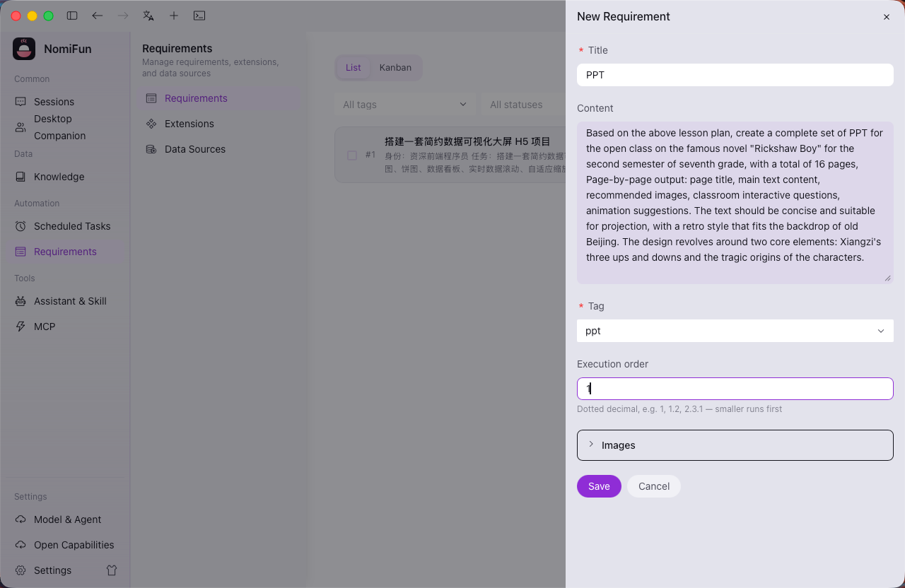The image size is (905, 588).
Task: Open Settings in the sidebar
Action: tap(52, 570)
